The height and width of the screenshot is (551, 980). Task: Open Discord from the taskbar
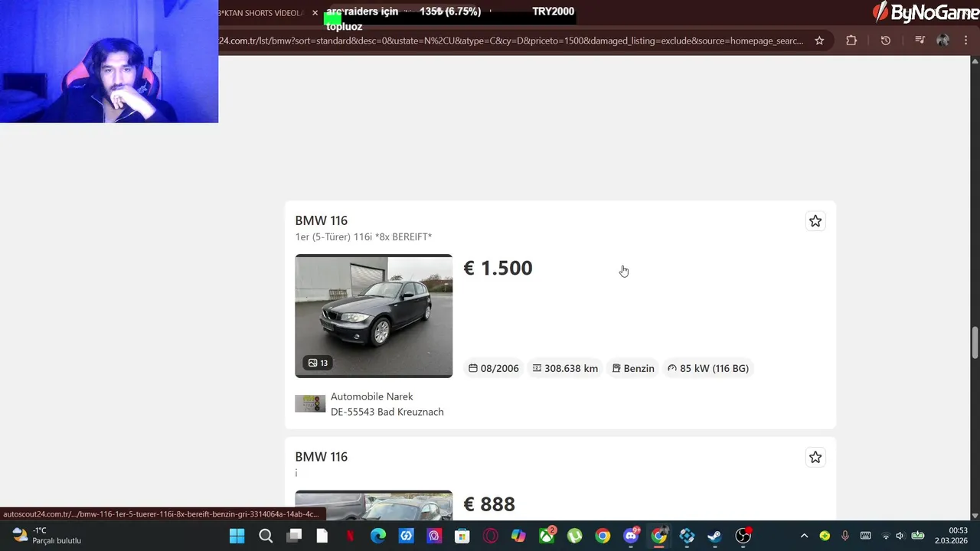(631, 536)
